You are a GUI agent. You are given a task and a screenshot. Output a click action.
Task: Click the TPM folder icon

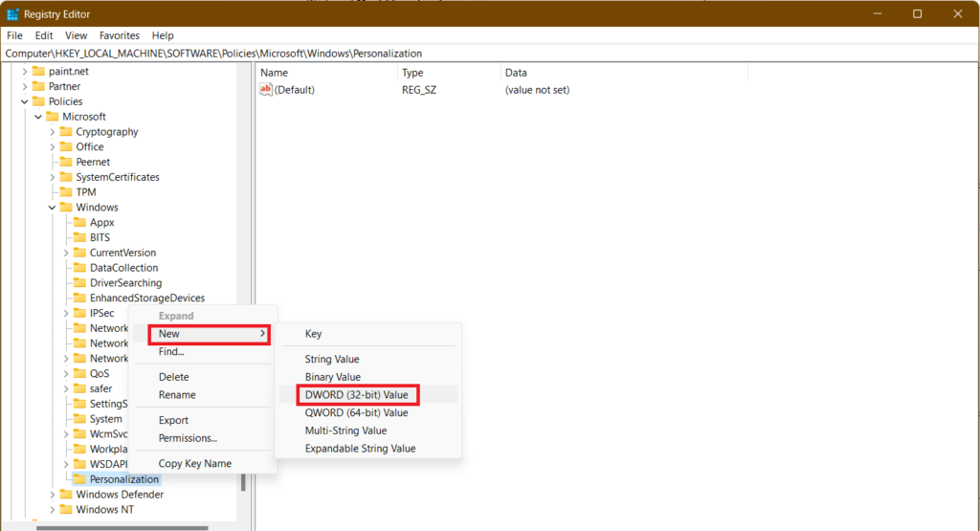[x=66, y=192]
